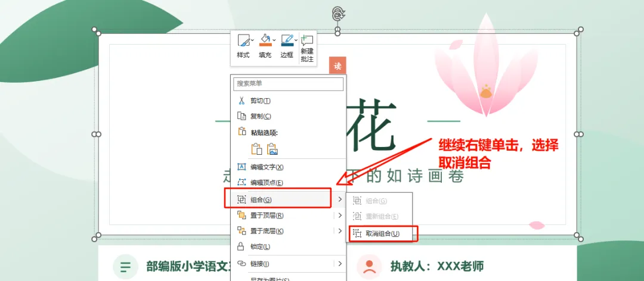Expand the 组合 submenu chevron

pyautogui.click(x=340, y=199)
